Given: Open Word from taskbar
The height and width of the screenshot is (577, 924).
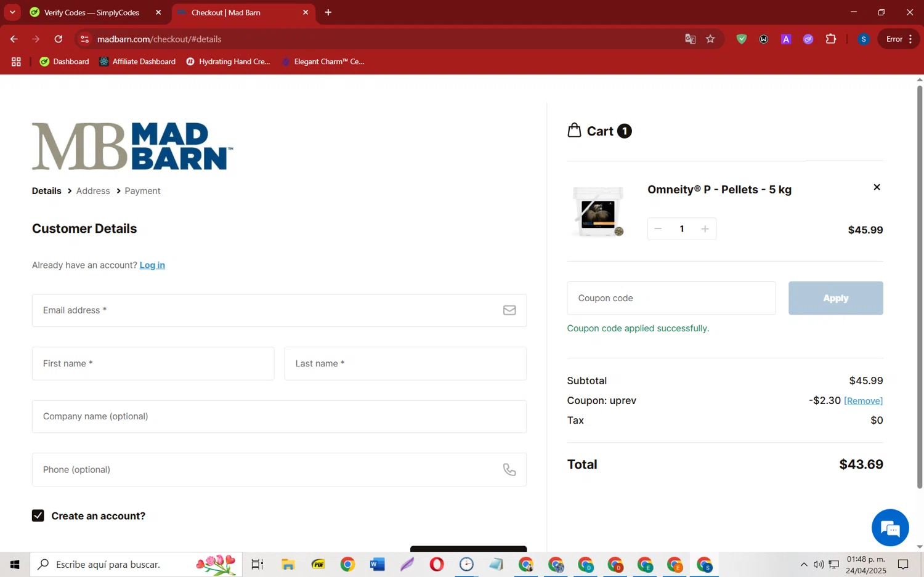Looking at the screenshot, I should tap(377, 564).
